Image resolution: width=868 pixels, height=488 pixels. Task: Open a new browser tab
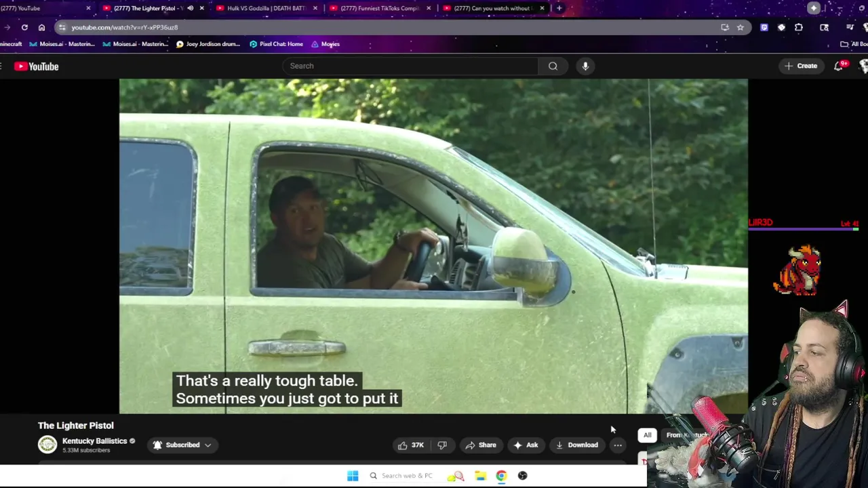(559, 8)
